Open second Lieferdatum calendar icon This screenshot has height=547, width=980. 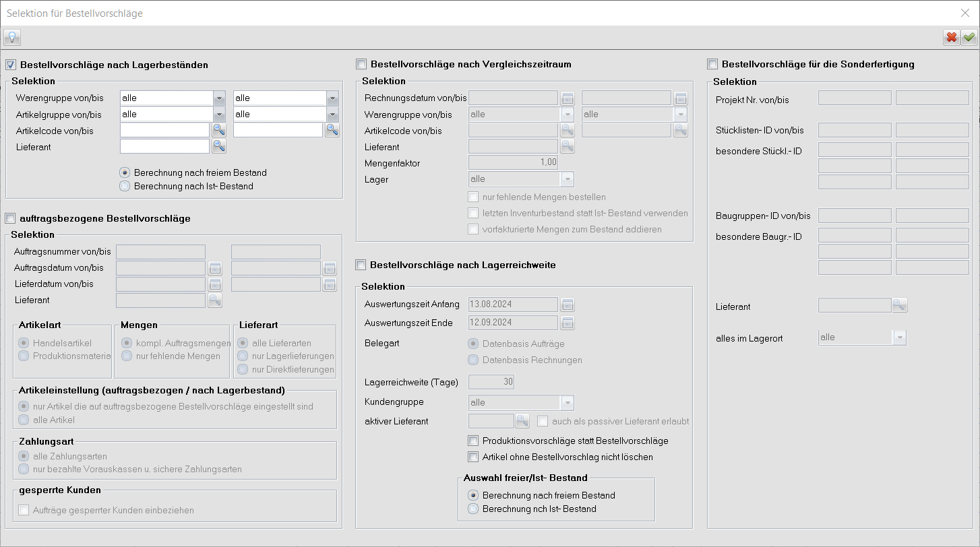tap(329, 284)
